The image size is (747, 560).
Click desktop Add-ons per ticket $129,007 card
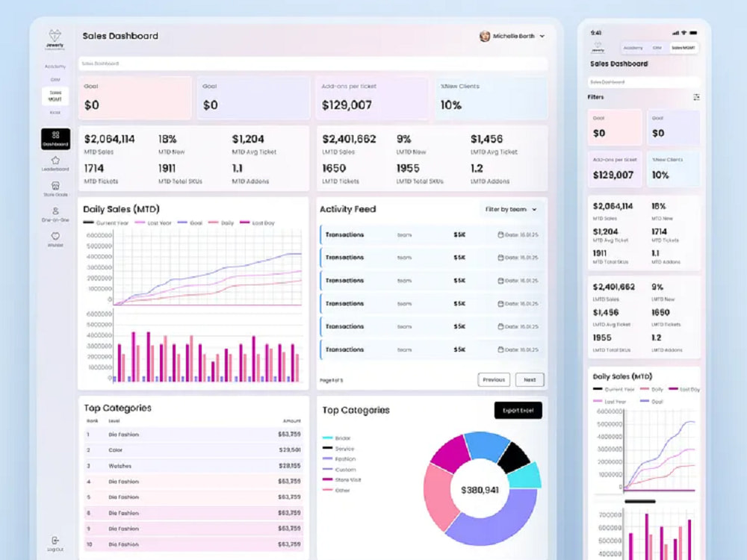pyautogui.click(x=372, y=98)
